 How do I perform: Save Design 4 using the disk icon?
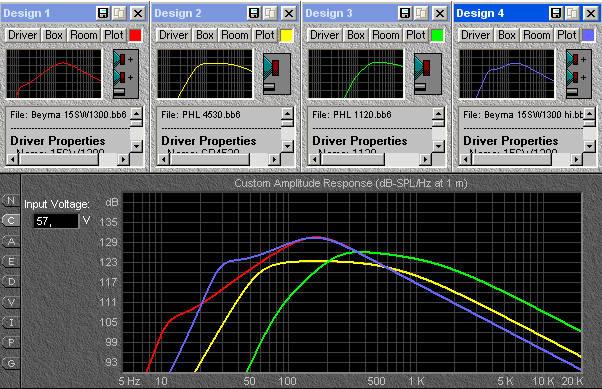pyautogui.click(x=556, y=13)
